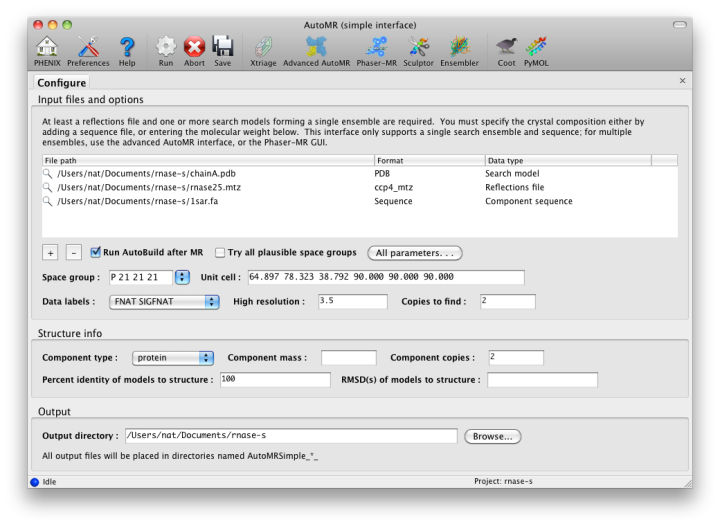Image resolution: width=720 pixels, height=526 pixels.
Task: Click Browse for output directory
Action: click(492, 436)
